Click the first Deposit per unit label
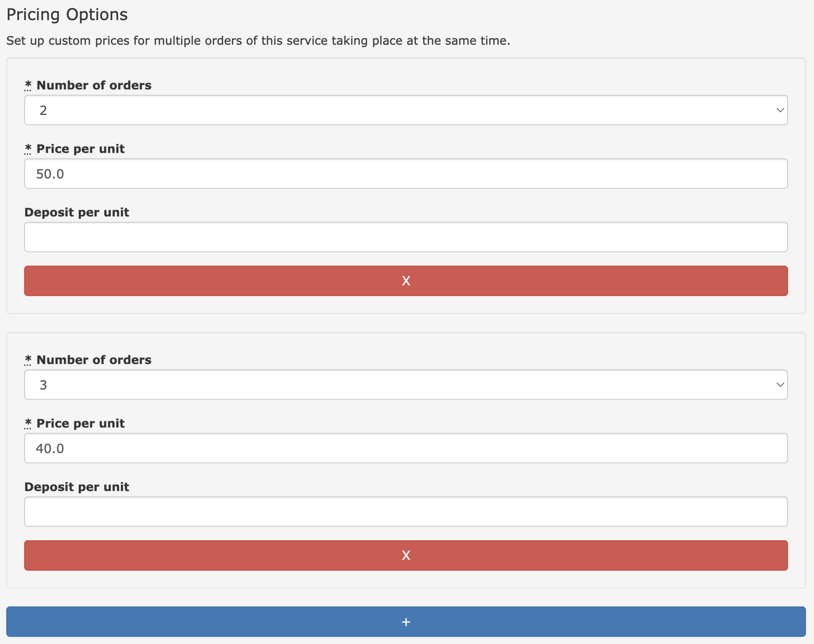 (77, 212)
